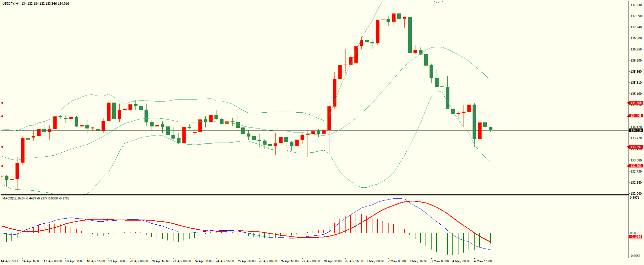Click the 20 Apr 16:00 time label
Image resolution: width=644 pixels, height=265 pixels.
[x=160, y=261]
